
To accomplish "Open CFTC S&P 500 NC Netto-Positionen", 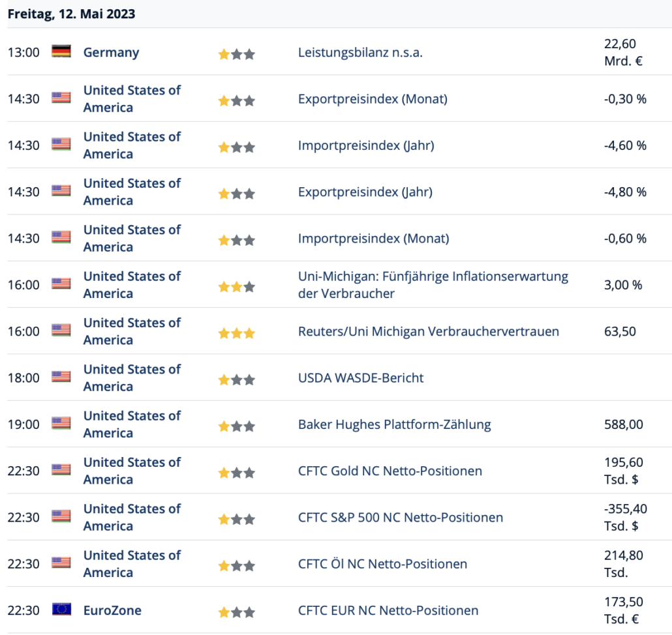I will coord(401,517).
